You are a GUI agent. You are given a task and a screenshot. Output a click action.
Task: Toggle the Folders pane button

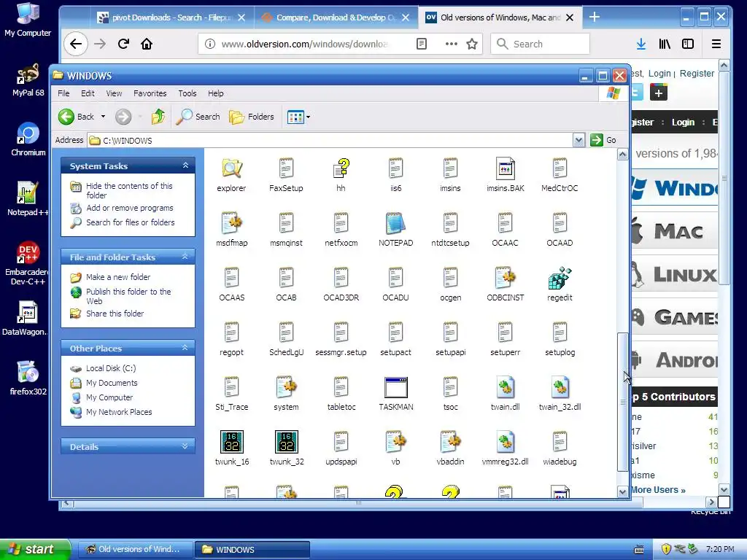pos(252,117)
